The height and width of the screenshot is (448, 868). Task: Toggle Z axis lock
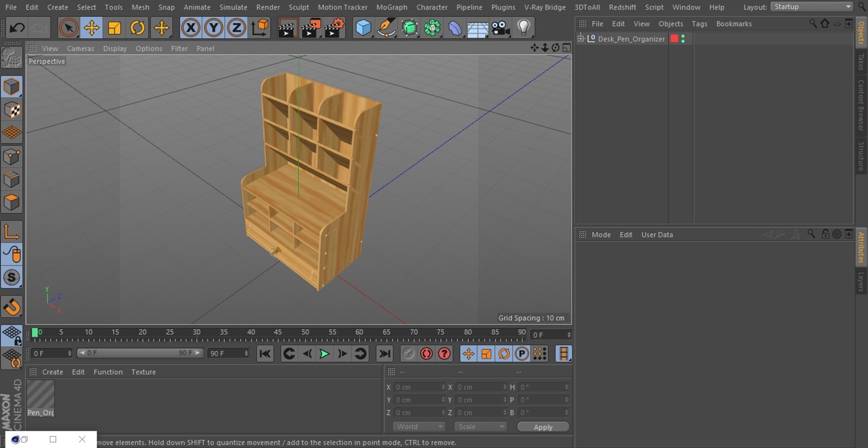tap(236, 28)
